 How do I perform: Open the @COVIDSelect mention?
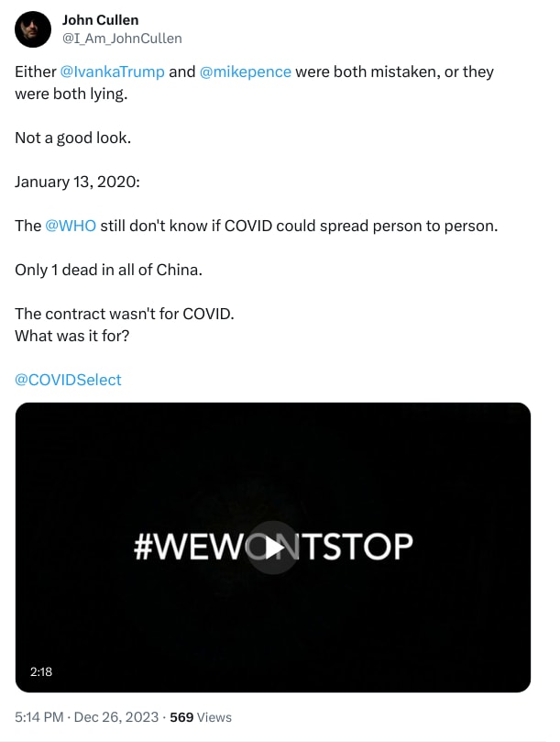pyautogui.click(x=68, y=380)
